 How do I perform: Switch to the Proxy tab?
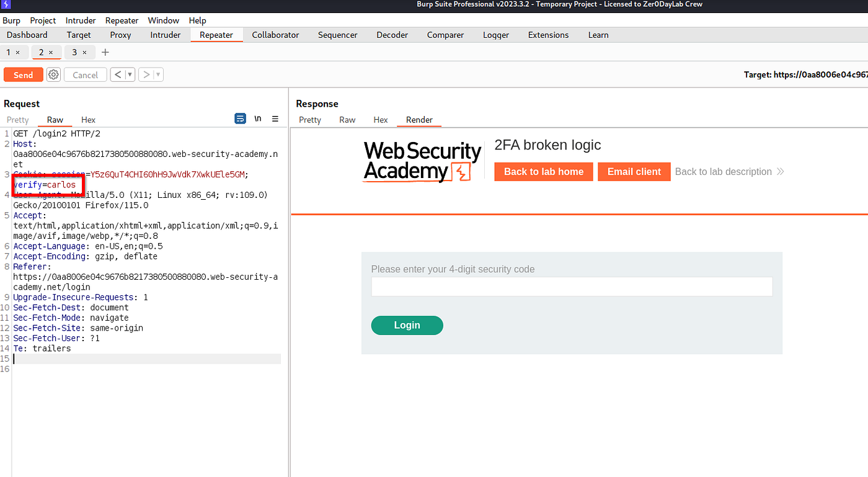(x=120, y=35)
